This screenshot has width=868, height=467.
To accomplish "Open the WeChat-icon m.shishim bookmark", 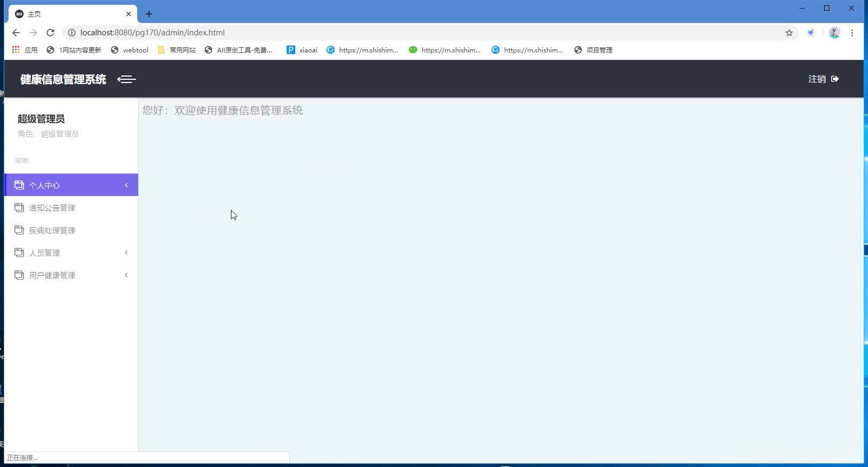I will pyautogui.click(x=445, y=50).
